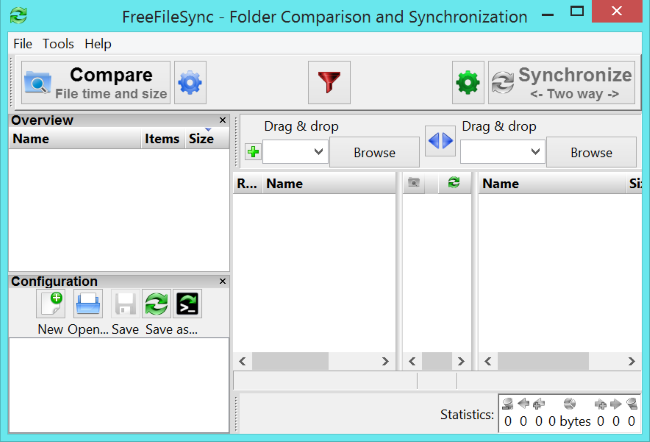Image resolution: width=650 pixels, height=442 pixels.
Task: Click the create-right statistics icon
Action: click(x=600, y=403)
